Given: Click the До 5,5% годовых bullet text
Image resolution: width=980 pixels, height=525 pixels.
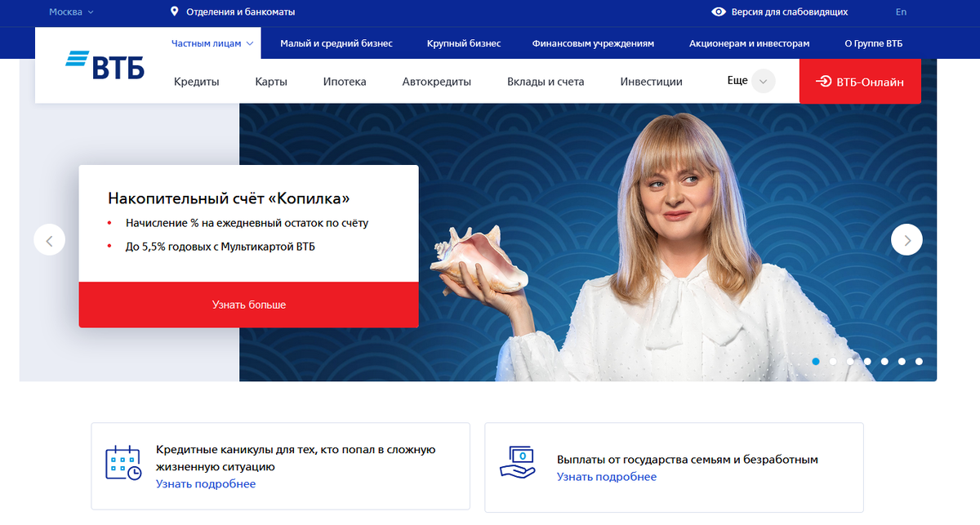Looking at the screenshot, I should pyautogui.click(x=220, y=246).
